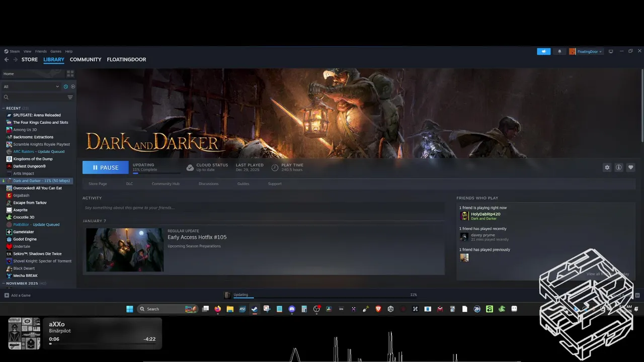Click the activity status input field
The height and width of the screenshot is (362, 644).
[x=264, y=208]
